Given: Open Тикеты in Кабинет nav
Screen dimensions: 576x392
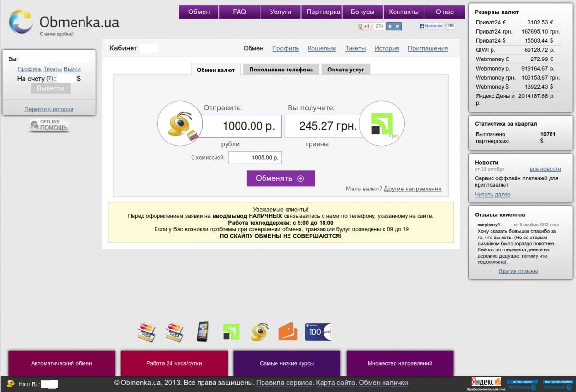Looking at the screenshot, I should pos(355,48).
